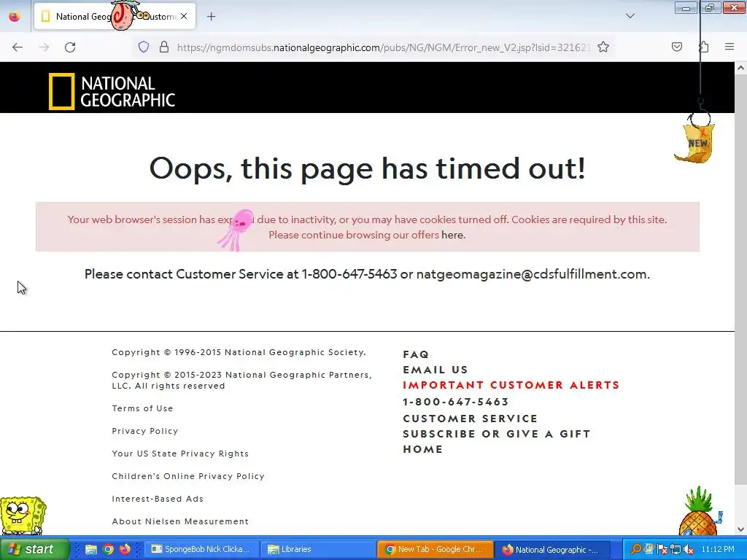Open a new tab with plus button
747x560 pixels.
click(211, 17)
